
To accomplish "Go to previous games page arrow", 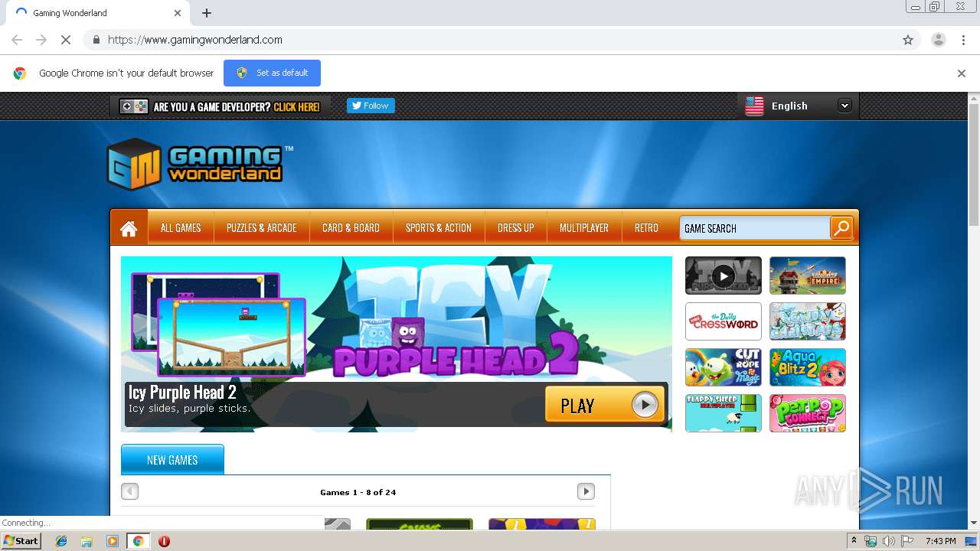I will [130, 491].
